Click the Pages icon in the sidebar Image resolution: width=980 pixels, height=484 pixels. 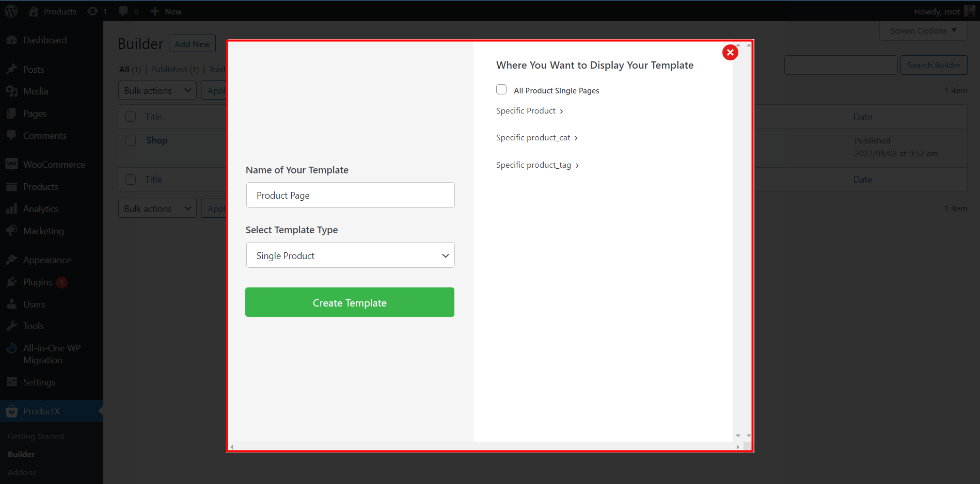[x=12, y=114]
